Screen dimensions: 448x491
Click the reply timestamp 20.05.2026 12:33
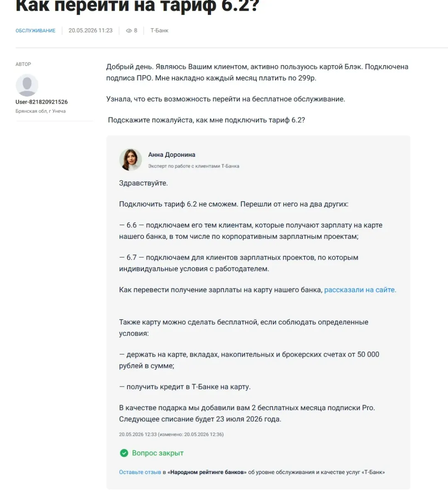pos(138,434)
